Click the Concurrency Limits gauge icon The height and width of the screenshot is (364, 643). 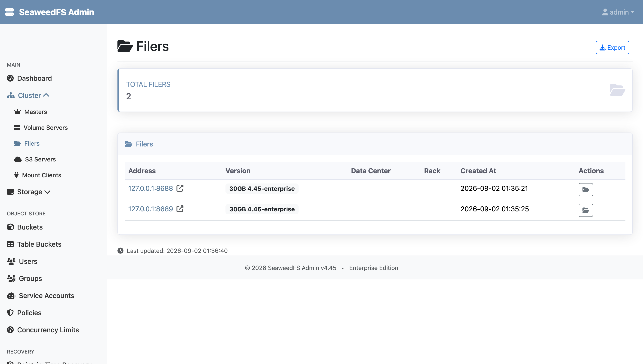(10, 330)
